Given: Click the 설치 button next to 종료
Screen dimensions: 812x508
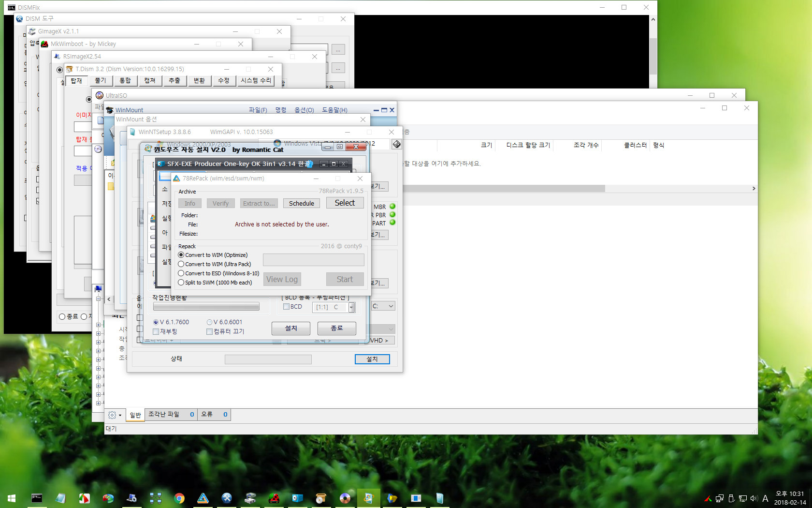Looking at the screenshot, I should pos(291,329).
